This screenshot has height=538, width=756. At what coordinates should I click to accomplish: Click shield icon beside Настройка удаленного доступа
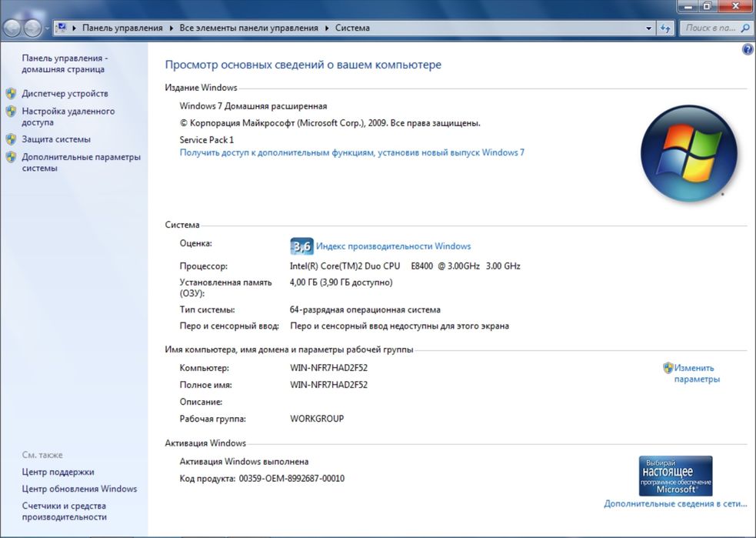pos(11,112)
